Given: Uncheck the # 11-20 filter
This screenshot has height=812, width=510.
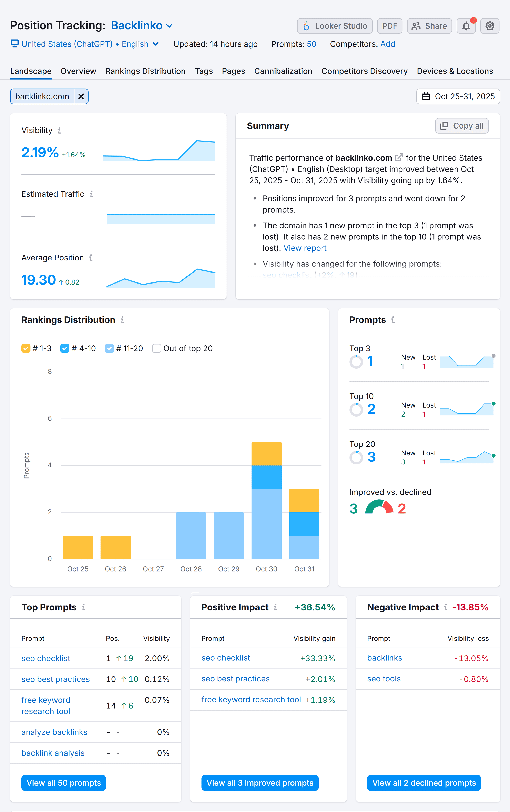Looking at the screenshot, I should [x=109, y=348].
